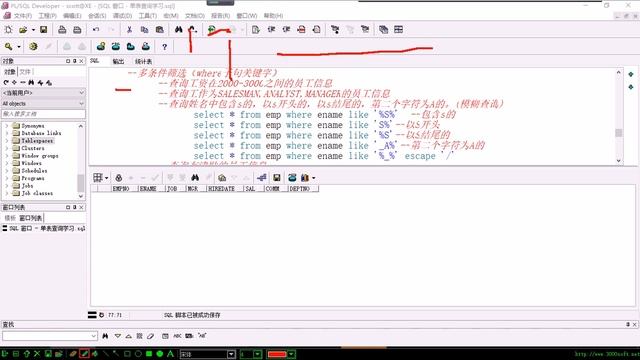Click the house-shaped icon in result grid toolbar
The height and width of the screenshot is (360, 640).
coord(222,178)
